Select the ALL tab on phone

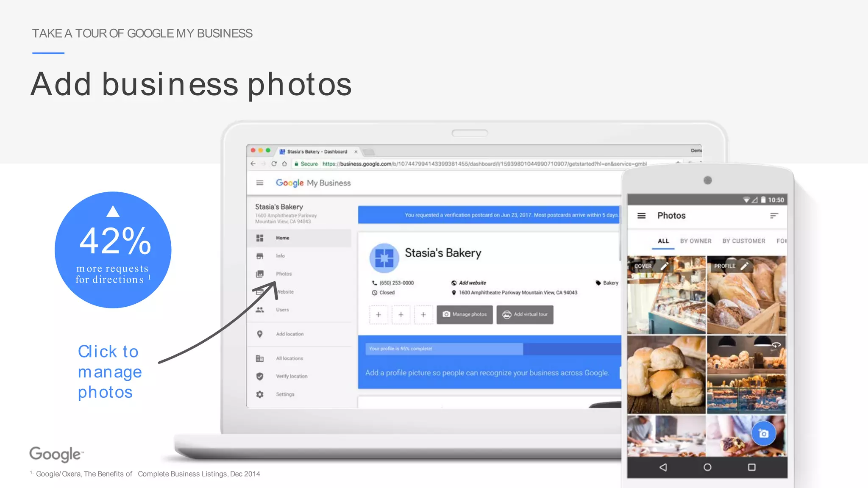pos(663,241)
